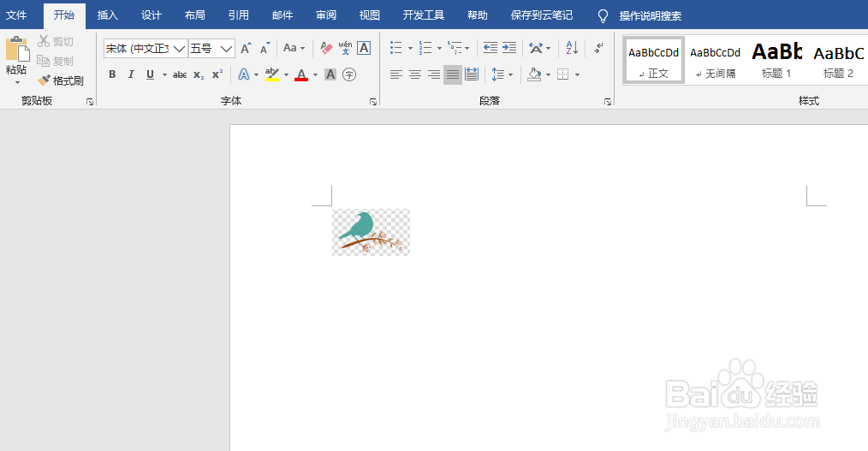Align text right
The height and width of the screenshot is (451, 868).
pyautogui.click(x=434, y=74)
